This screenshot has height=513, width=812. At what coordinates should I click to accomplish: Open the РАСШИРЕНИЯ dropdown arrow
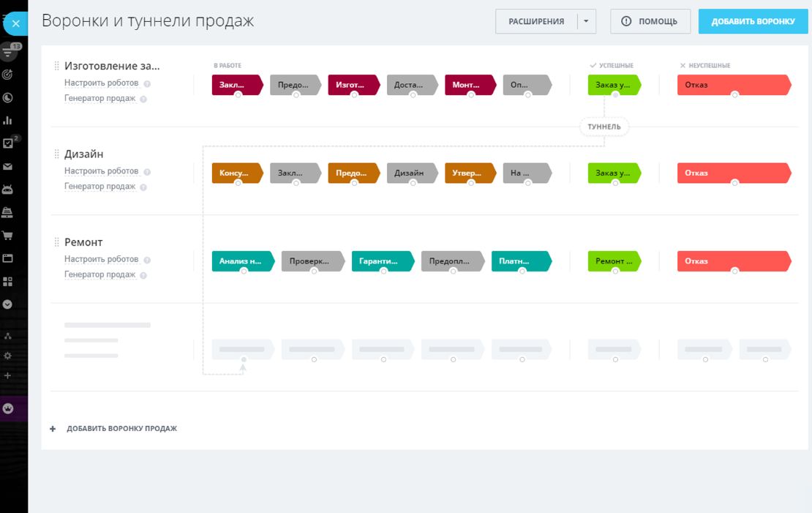coord(586,21)
